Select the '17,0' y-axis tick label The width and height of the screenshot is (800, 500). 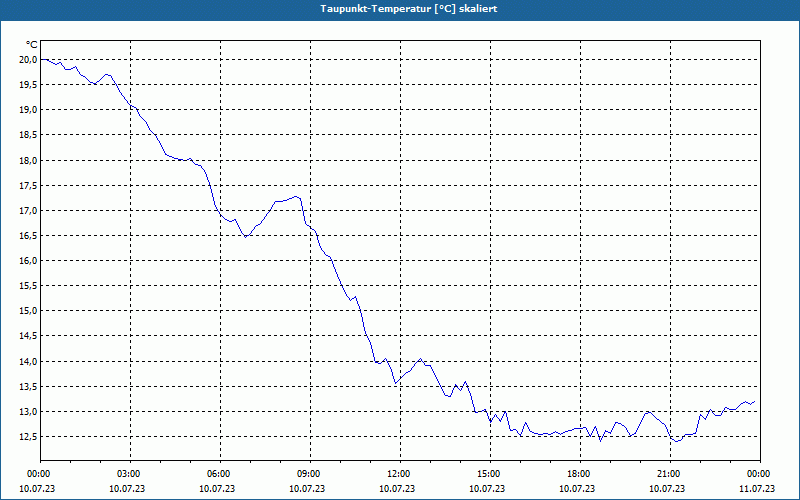[29, 210]
